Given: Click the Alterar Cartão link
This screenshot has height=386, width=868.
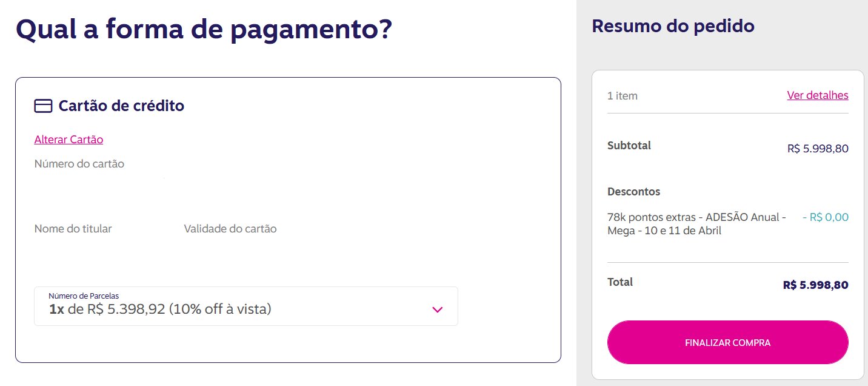Looking at the screenshot, I should point(68,140).
